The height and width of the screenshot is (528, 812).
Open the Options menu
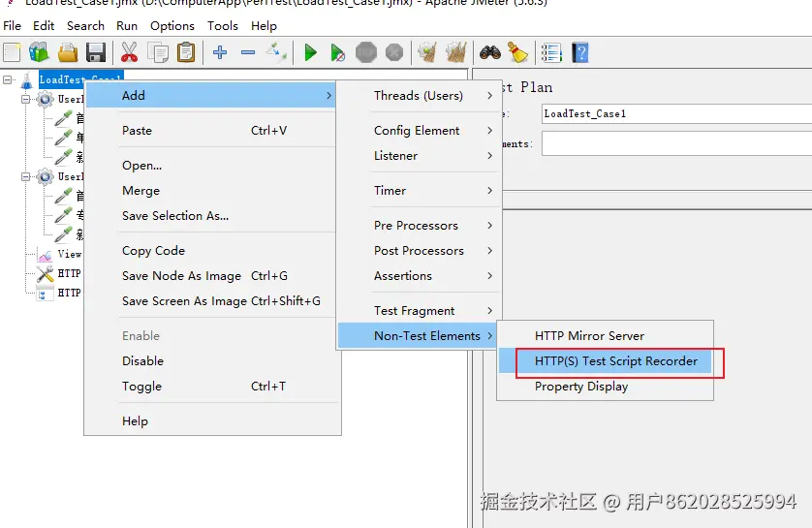[172, 26]
